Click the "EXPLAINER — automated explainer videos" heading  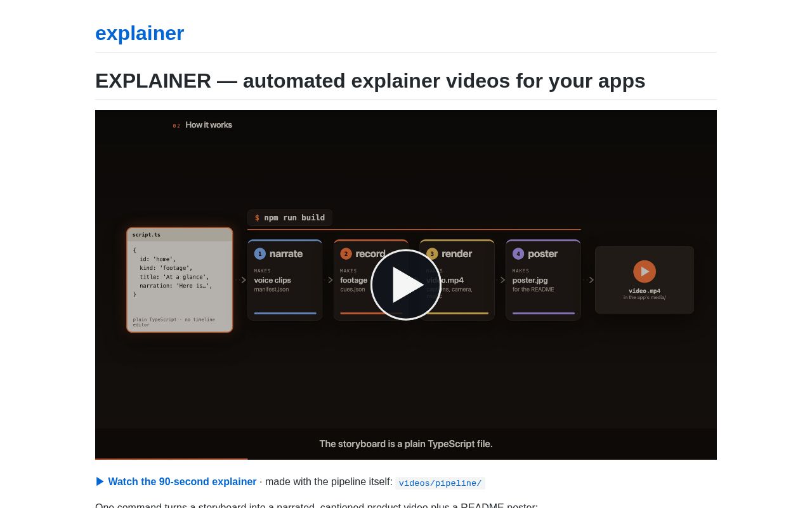(x=370, y=81)
